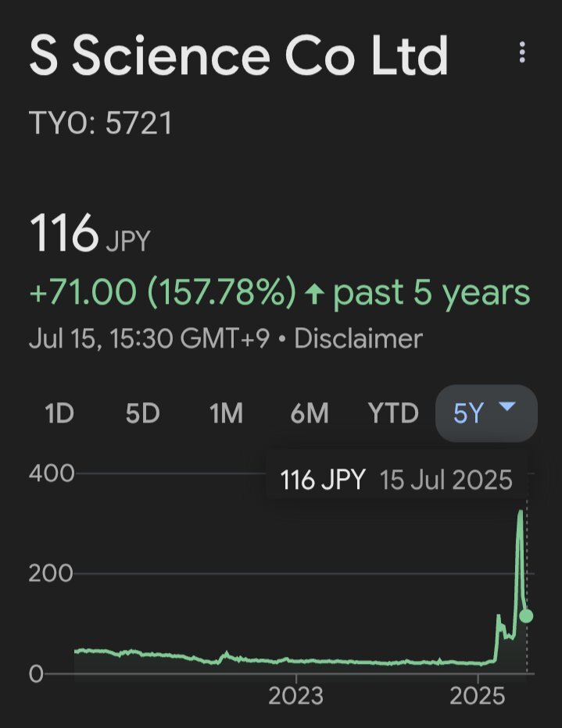Switch chart to the 1M range
This screenshot has height=728, width=562.
pos(226,412)
